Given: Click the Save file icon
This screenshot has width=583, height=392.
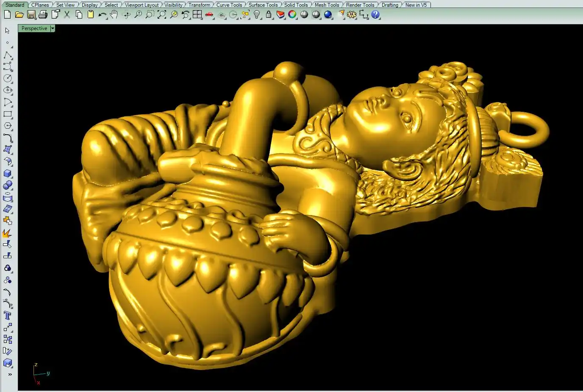Looking at the screenshot, I should point(31,15).
